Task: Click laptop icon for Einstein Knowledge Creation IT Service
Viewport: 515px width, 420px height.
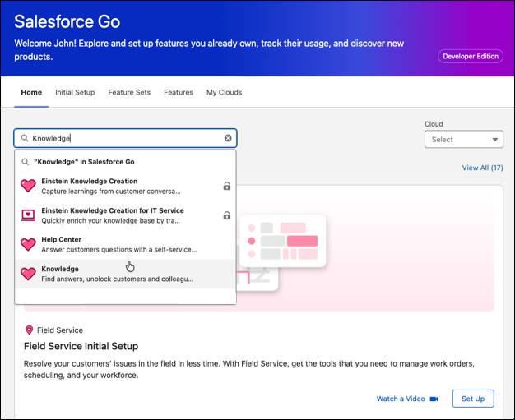Action: tap(28, 215)
